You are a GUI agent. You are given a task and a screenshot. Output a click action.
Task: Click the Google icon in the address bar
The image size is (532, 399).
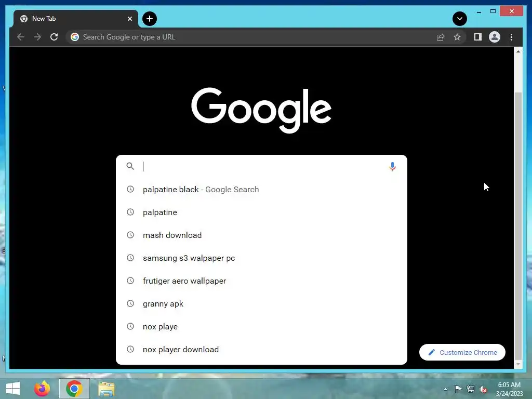pos(75,37)
